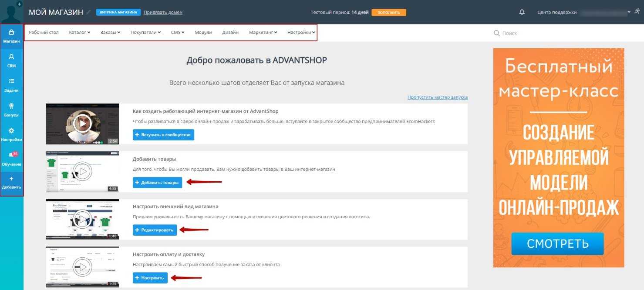Click the ВИТРИНА МАГАЗИНА button
Image resolution: width=644 pixels, height=290 pixels.
point(118,12)
